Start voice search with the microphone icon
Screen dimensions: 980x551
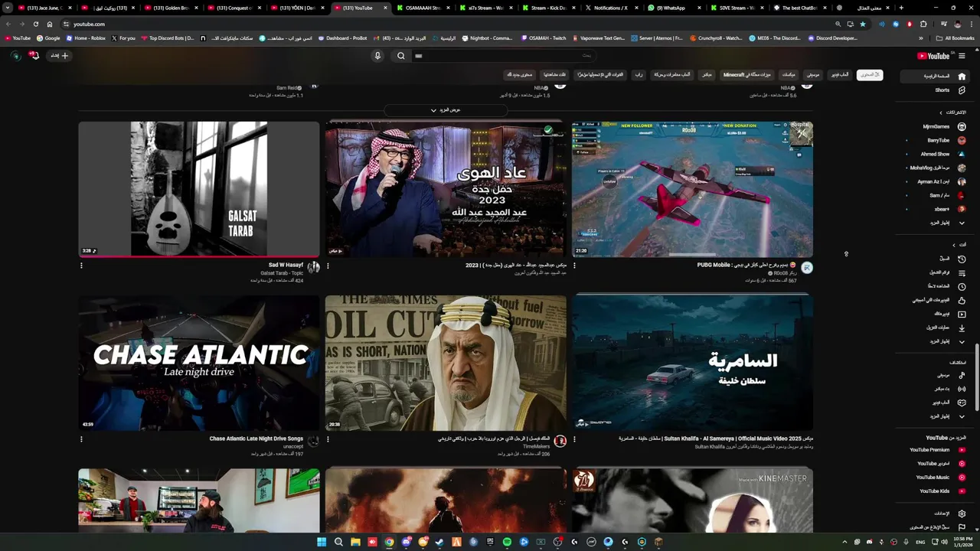[x=377, y=56]
